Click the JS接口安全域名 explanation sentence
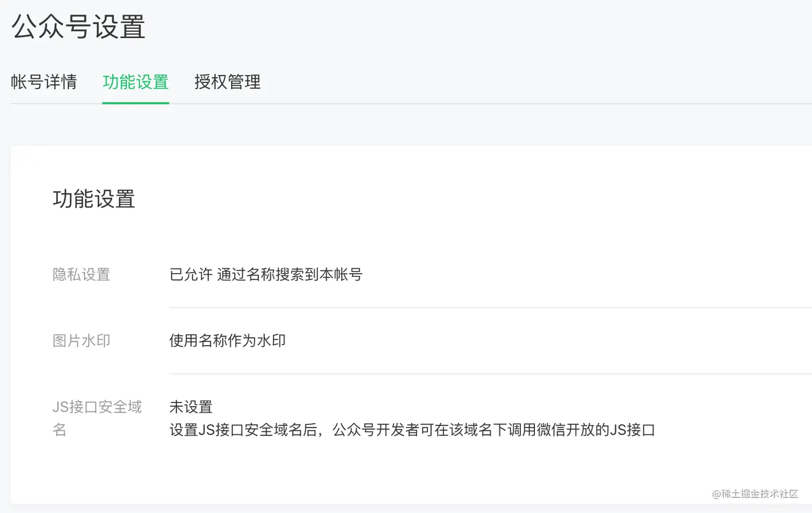Viewport: 812px width, 513px height. [412, 430]
